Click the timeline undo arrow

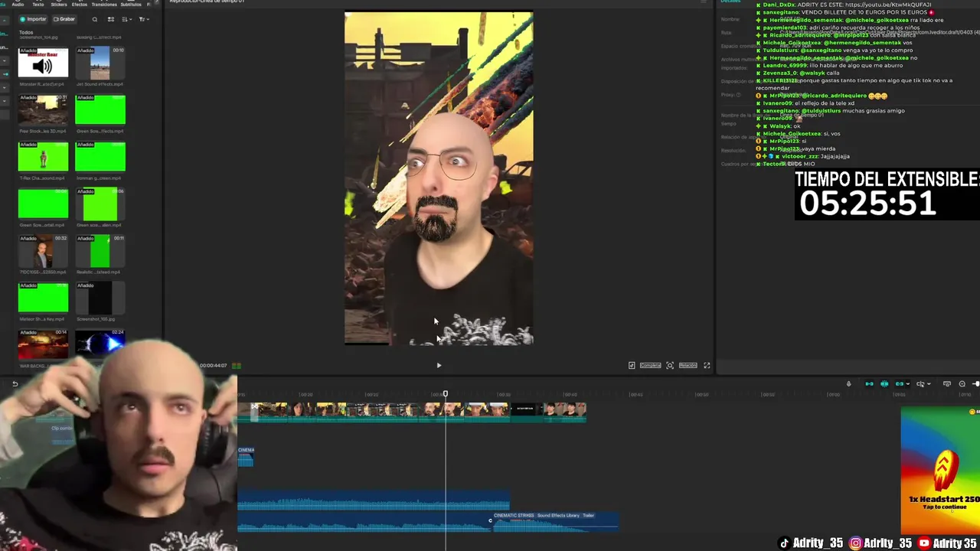[15, 384]
